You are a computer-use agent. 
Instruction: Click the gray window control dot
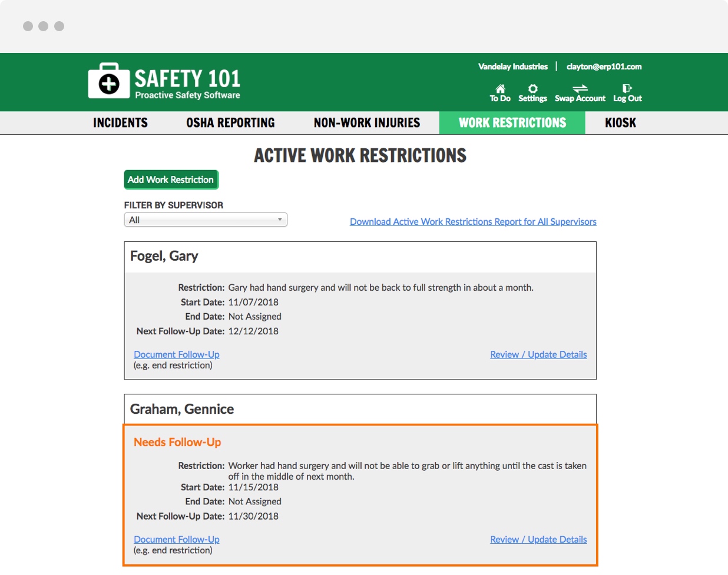click(x=28, y=26)
